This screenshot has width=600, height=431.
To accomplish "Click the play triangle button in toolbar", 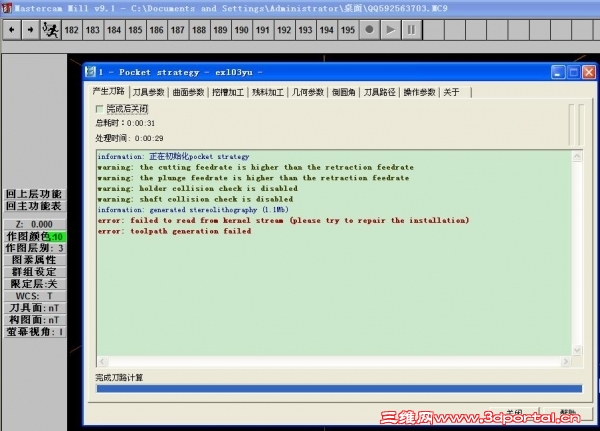I will click(x=391, y=29).
